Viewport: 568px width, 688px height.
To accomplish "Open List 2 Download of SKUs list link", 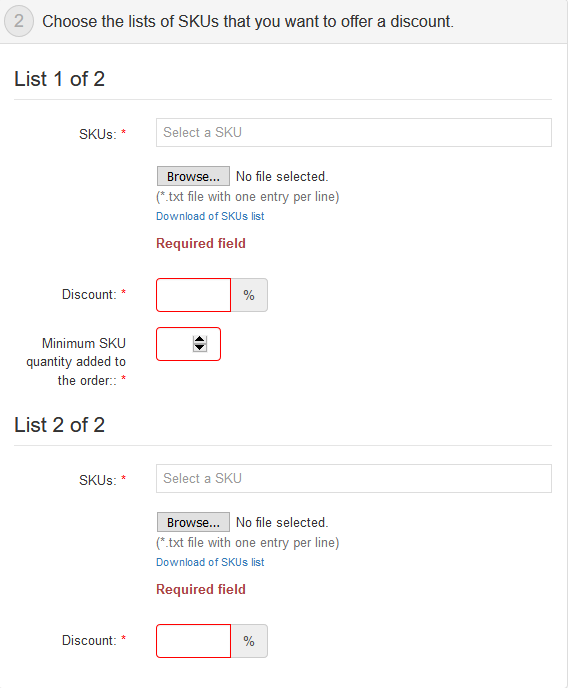I will 210,563.
